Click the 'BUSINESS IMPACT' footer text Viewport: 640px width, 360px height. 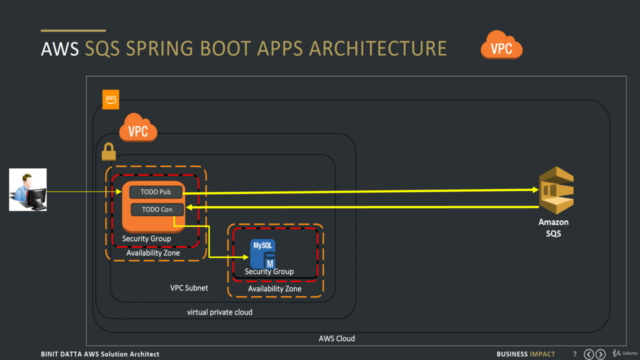pos(526,354)
